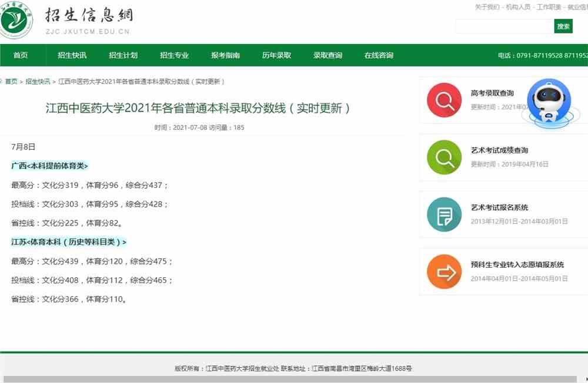Click the article title 江西中医药大学2021年各省普通本科录取分数线
Screen dimensions: 588x383
pos(198,108)
